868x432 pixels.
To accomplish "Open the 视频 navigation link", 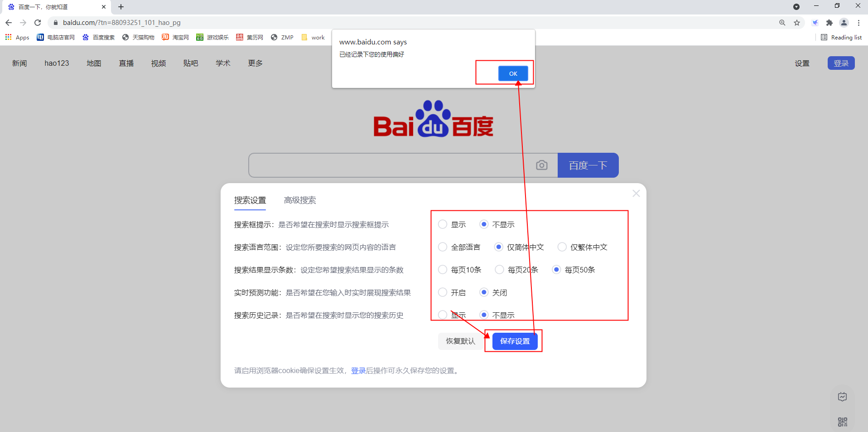I will [x=159, y=63].
